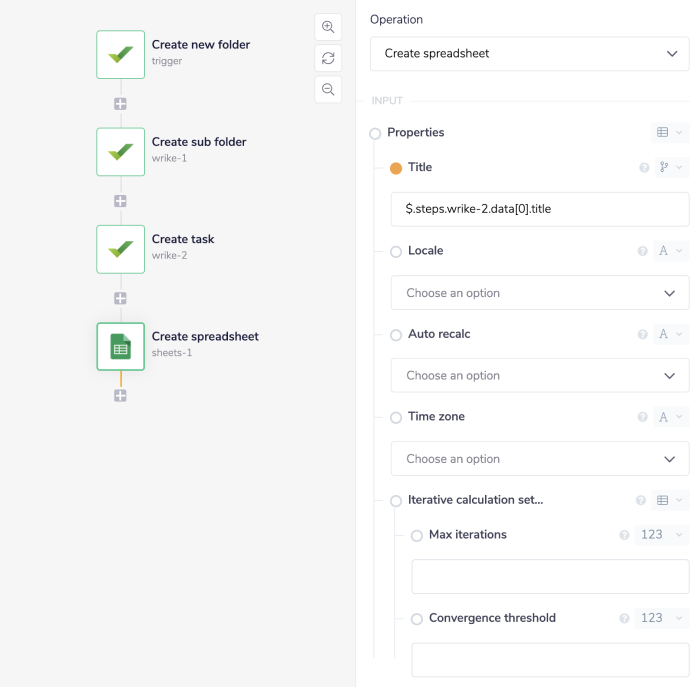Enable the Locale property radio circle
Viewport: 700px width, 687px height.
pyautogui.click(x=396, y=252)
